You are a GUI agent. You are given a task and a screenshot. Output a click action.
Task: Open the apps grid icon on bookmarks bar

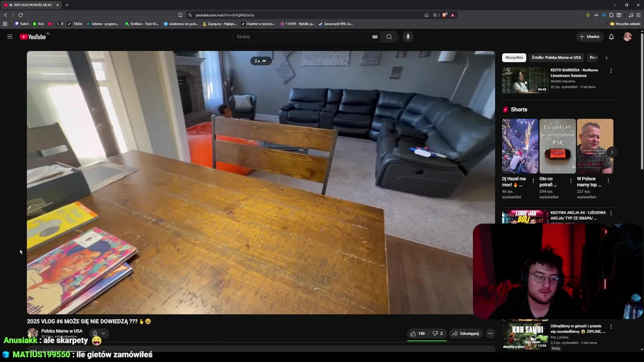pyautogui.click(x=5, y=24)
